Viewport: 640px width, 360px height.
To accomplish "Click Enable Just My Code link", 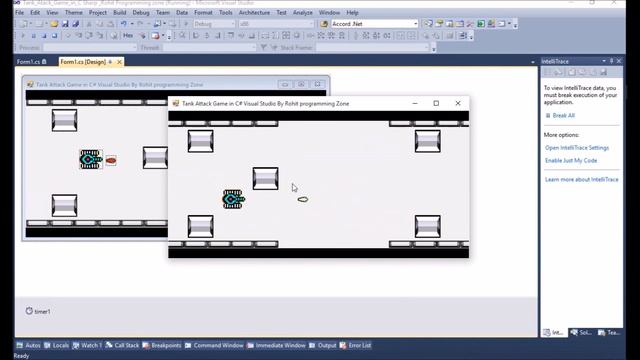I will click(x=571, y=160).
